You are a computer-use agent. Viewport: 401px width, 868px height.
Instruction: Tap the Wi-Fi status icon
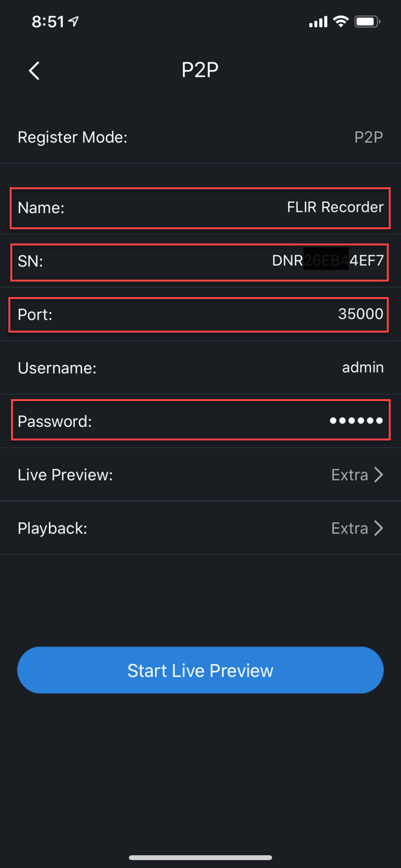click(340, 22)
